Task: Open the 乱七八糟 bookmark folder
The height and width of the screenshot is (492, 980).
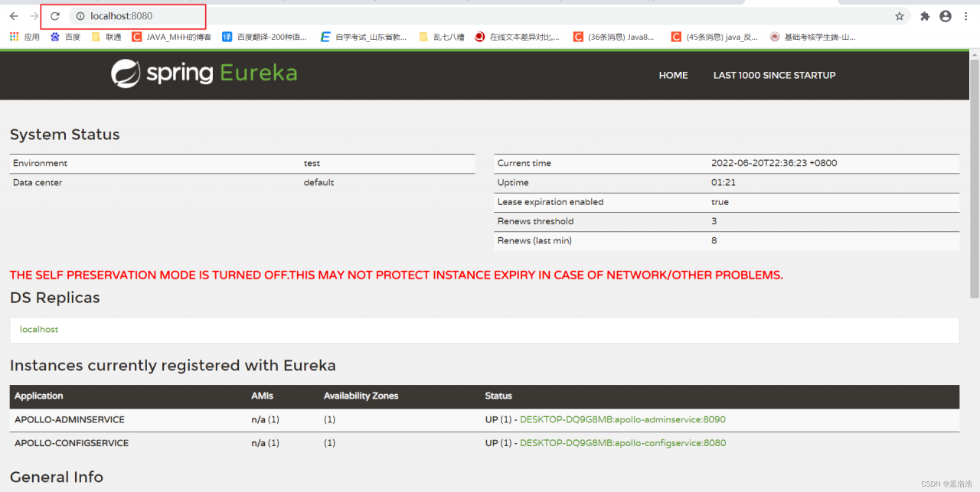Action: [441, 37]
